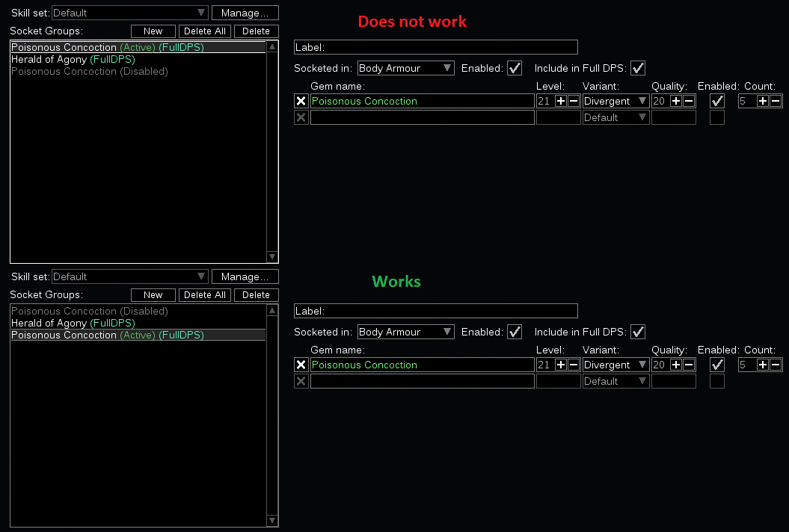
Task: Increase the gem Level with the plus icon
Action: coord(559,101)
